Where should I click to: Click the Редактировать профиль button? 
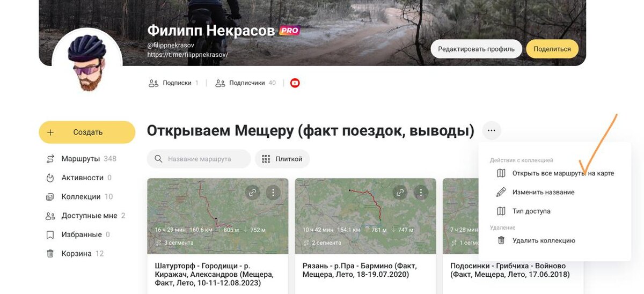(477, 49)
